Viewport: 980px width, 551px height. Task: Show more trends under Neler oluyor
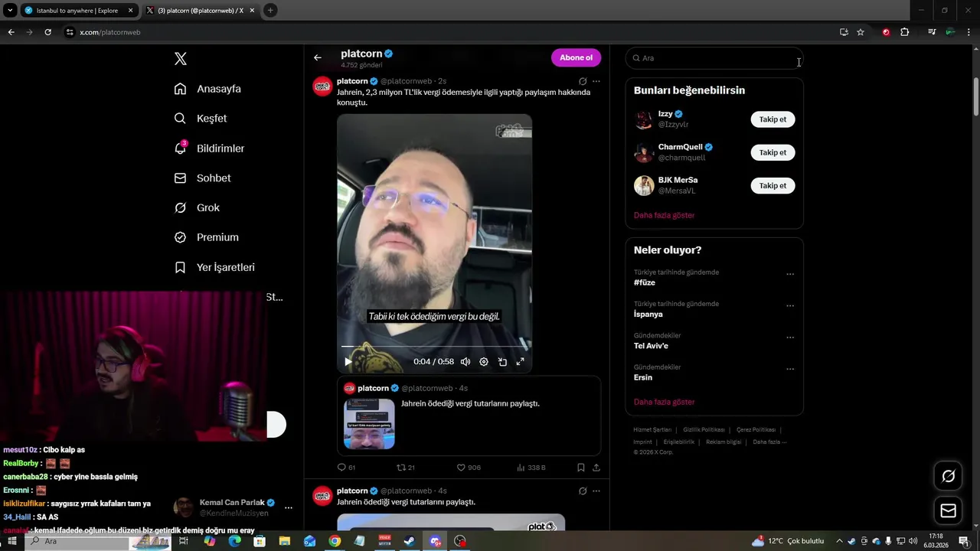coord(664,402)
